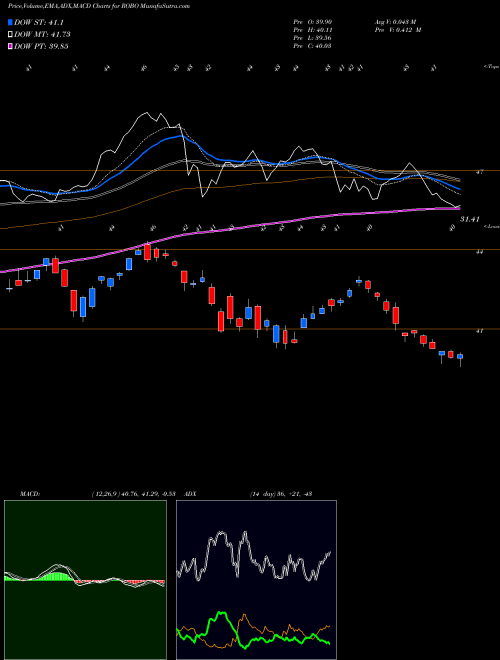Click the magenta DOW PT legend swatch
Screen dimensions: 500x660
tap(10, 46)
